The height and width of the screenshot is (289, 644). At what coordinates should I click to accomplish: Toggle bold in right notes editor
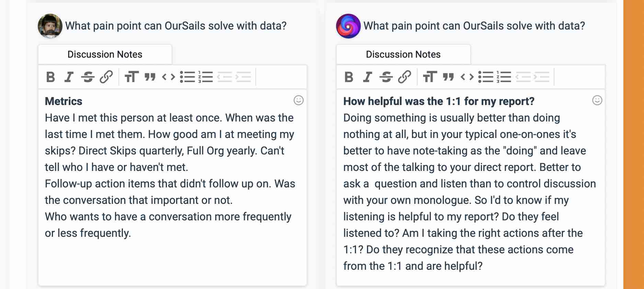click(349, 77)
